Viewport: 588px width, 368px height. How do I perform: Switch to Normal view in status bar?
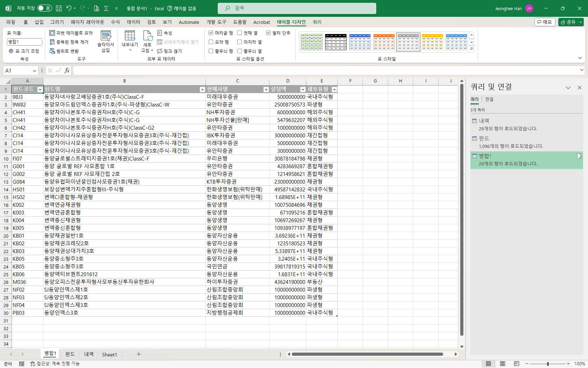tap(488, 364)
